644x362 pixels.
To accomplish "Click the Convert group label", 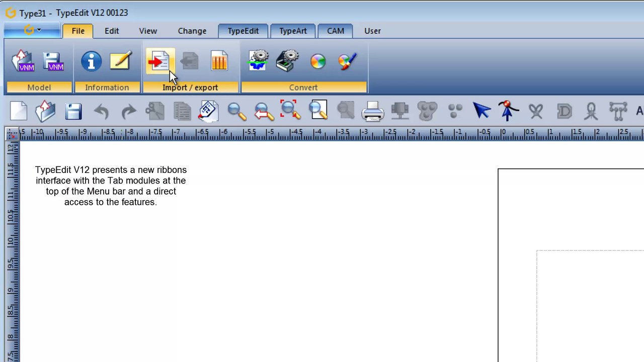I will tap(303, 87).
